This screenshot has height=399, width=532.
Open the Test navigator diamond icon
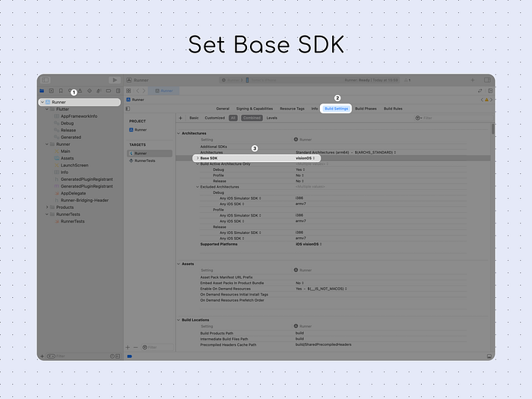(90, 91)
